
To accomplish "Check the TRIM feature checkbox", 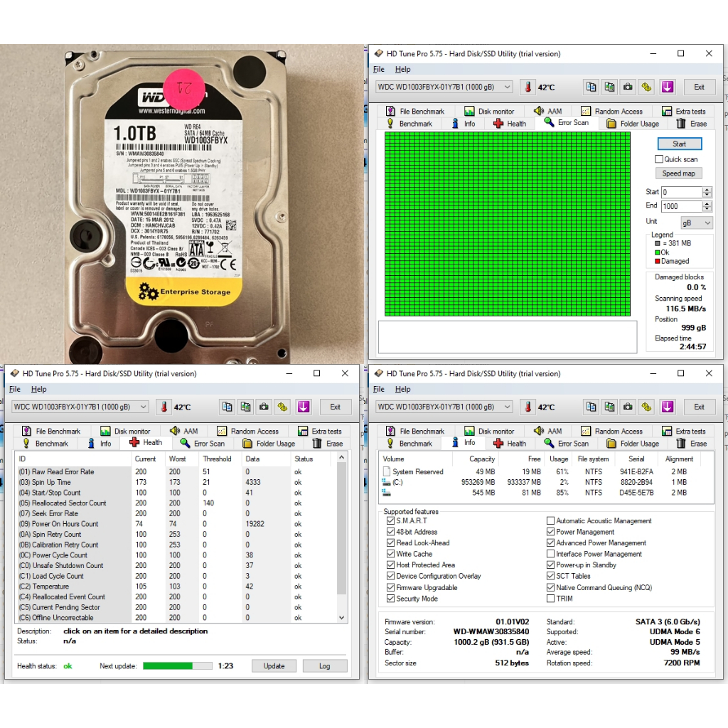I will coord(551,599).
